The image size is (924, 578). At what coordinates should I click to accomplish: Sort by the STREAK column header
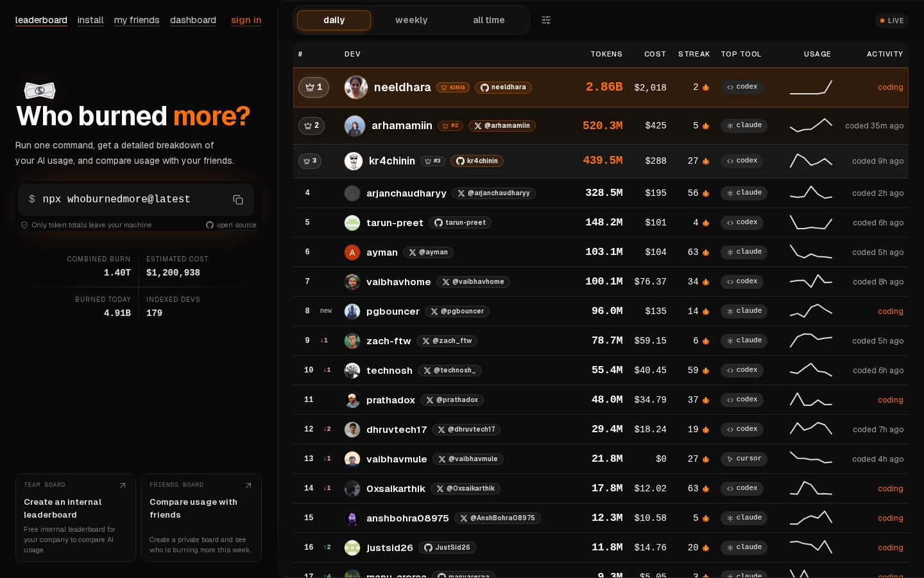click(694, 55)
